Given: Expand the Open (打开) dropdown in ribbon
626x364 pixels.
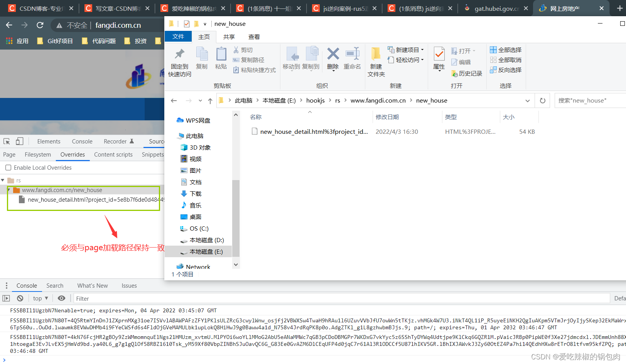Looking at the screenshot, I should [474, 51].
